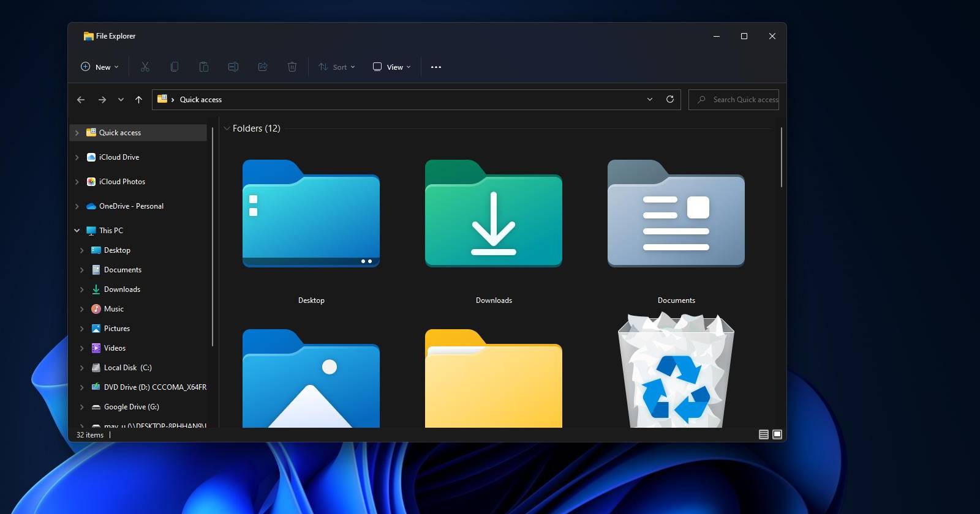Switch to large thumbnails view icon
The image size is (980, 514).
tap(777, 434)
